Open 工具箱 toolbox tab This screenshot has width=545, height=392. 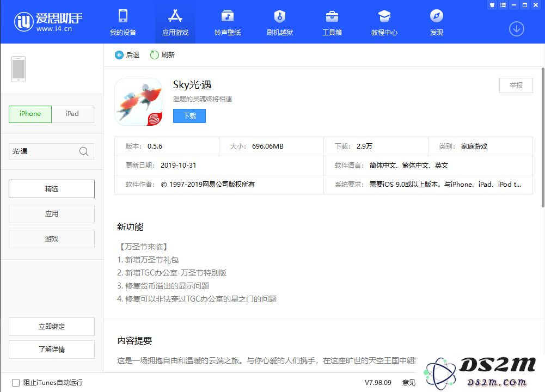(332, 22)
